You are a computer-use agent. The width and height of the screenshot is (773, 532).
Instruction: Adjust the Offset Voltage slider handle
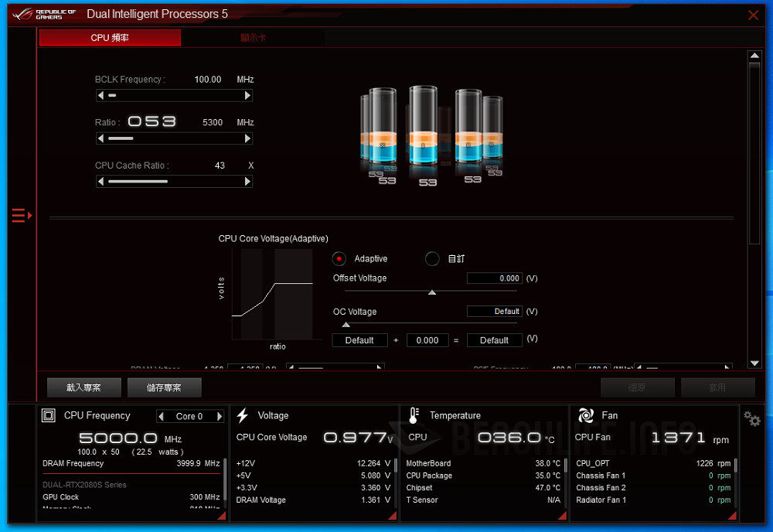[431, 292]
